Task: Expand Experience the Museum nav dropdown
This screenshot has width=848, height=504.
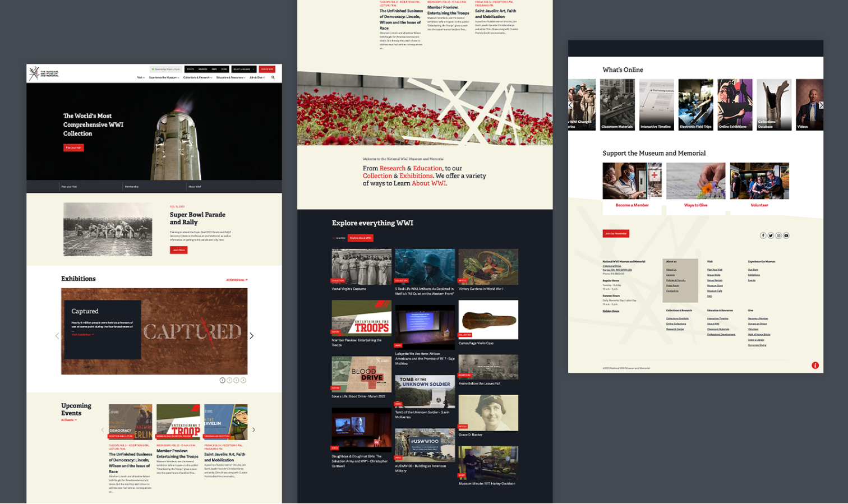Action: click(164, 77)
